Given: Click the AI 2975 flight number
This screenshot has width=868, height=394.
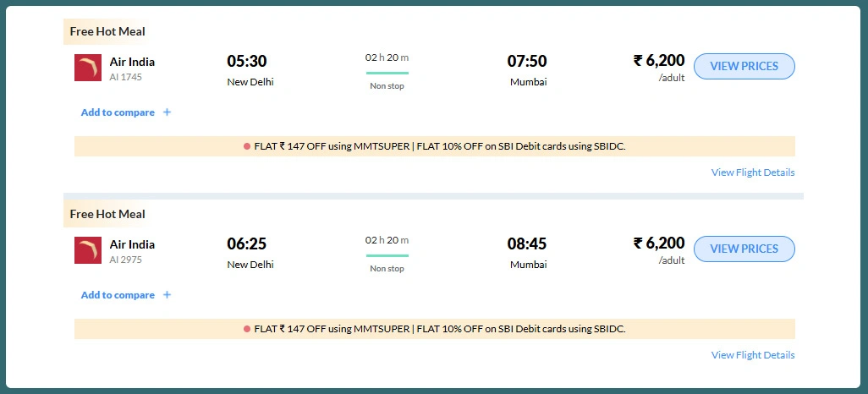Looking at the screenshot, I should (126, 260).
